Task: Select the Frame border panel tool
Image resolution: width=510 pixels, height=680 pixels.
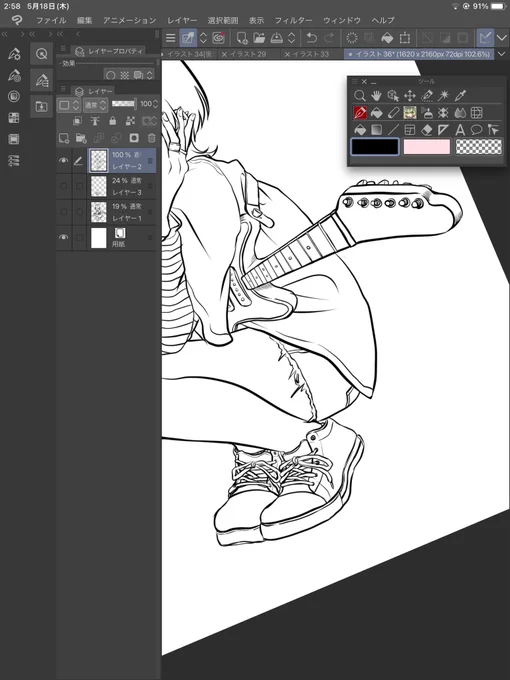Action: point(409,130)
